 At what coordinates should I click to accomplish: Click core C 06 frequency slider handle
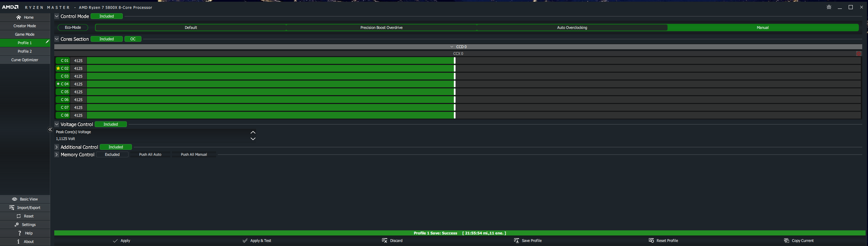tap(455, 100)
